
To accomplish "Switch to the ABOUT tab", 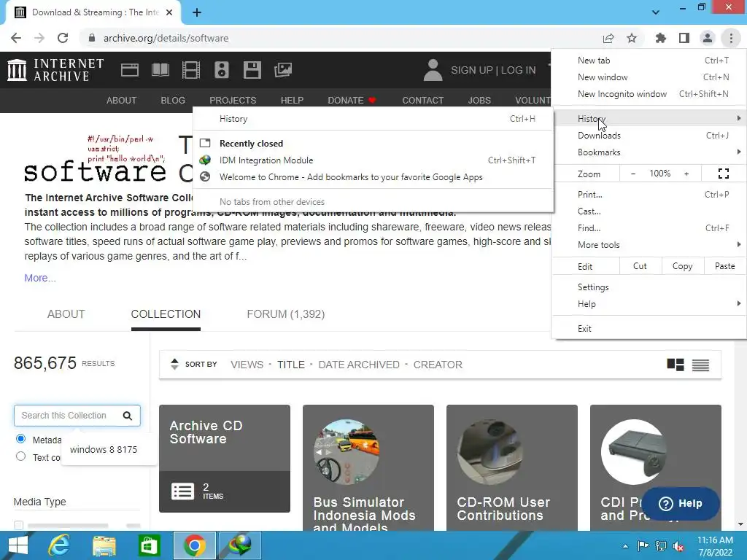I will click(x=66, y=314).
